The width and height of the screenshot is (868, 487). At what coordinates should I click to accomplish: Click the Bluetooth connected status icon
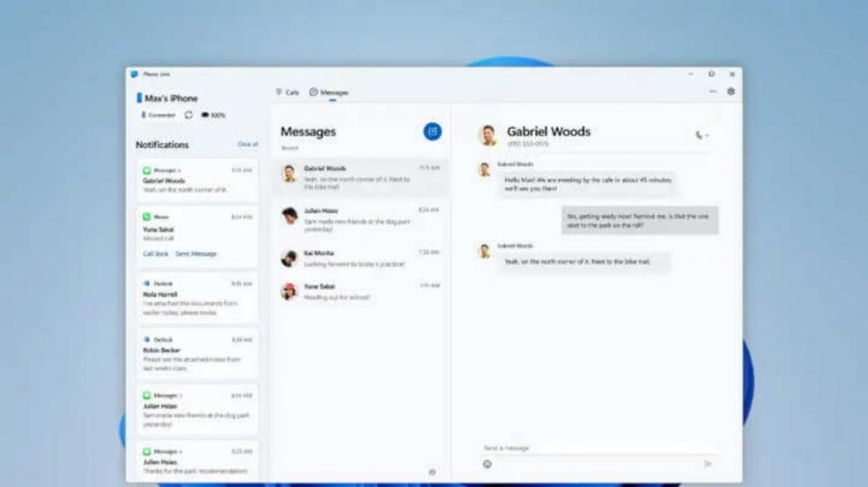coord(144,115)
